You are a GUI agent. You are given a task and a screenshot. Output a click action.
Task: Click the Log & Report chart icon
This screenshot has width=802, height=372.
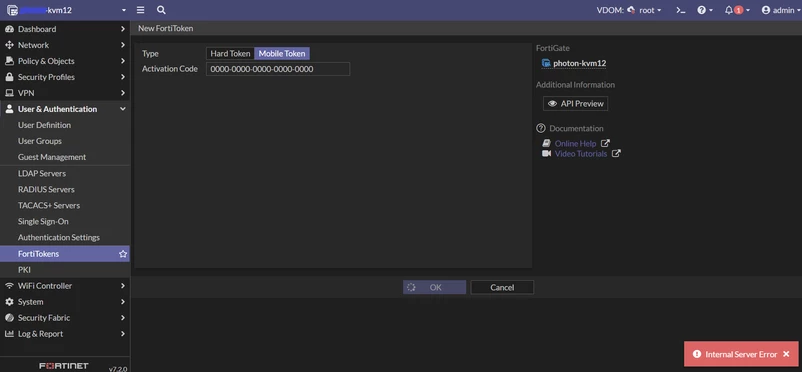[9, 334]
